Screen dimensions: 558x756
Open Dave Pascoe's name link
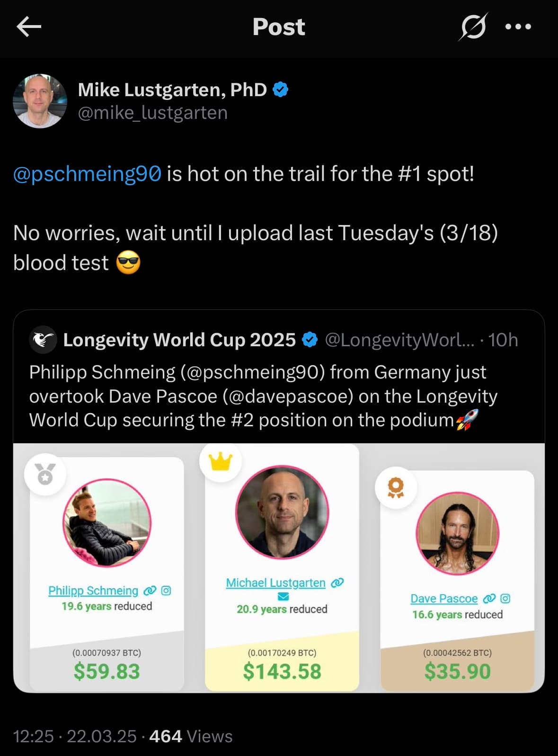point(444,599)
